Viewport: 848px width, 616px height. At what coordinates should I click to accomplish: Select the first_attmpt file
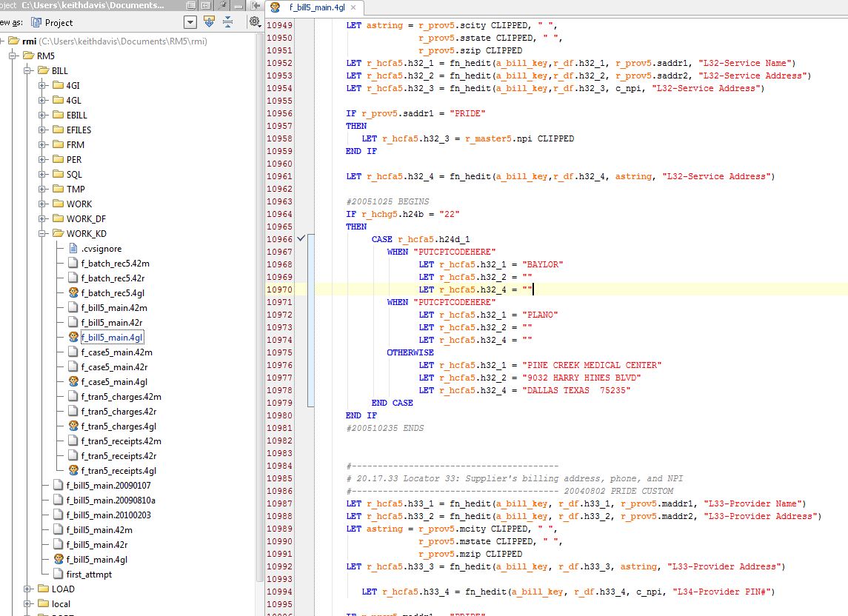pos(89,575)
